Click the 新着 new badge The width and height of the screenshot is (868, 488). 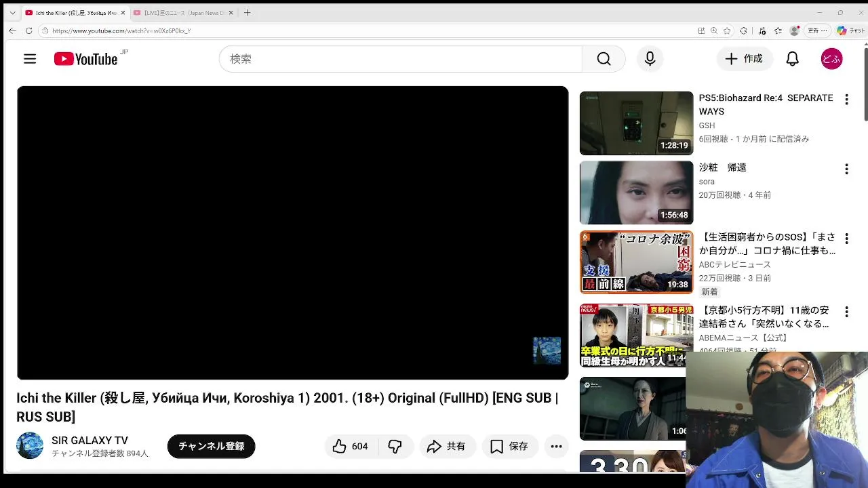pos(709,291)
